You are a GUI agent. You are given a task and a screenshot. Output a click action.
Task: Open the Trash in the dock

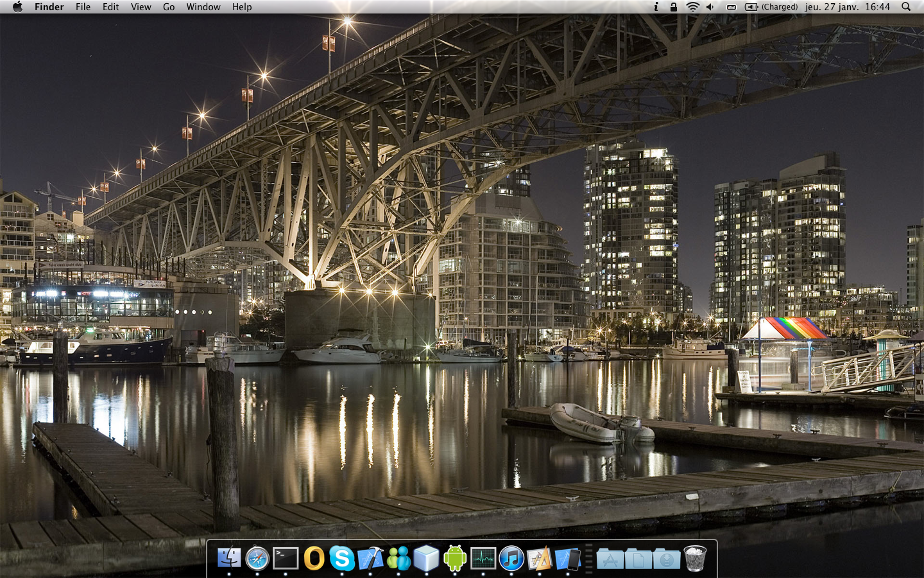[x=695, y=558]
